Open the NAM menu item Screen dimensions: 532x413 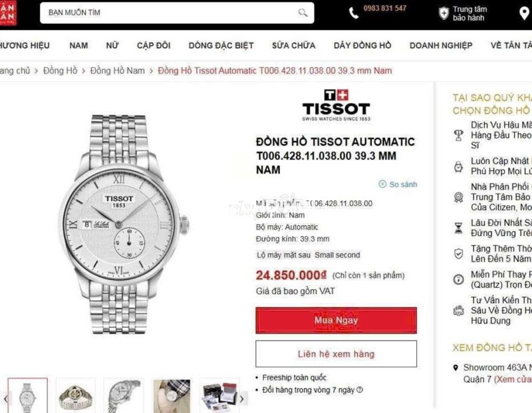point(78,45)
